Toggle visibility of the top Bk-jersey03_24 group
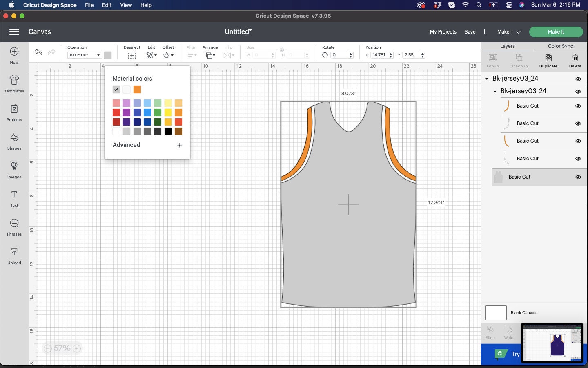 [x=578, y=79]
